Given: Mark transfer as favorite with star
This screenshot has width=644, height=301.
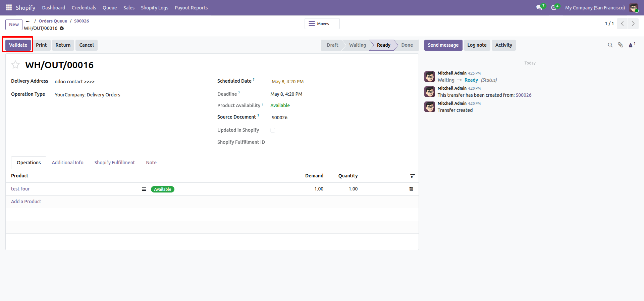Looking at the screenshot, I should pos(15,65).
